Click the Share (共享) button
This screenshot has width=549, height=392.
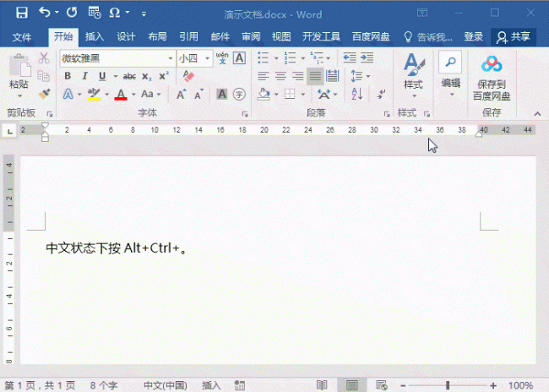(514, 37)
